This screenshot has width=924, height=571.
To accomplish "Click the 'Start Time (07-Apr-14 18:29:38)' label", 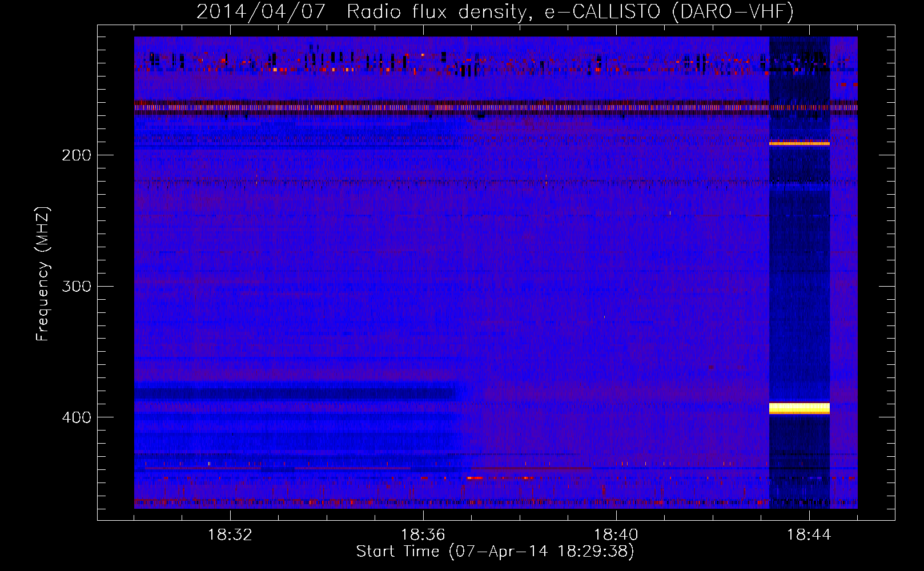I will click(x=495, y=552).
